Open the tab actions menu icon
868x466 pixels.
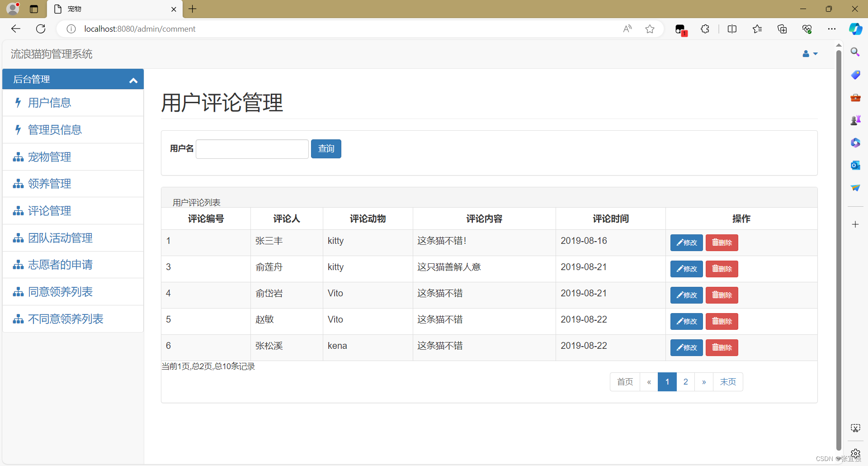34,9
